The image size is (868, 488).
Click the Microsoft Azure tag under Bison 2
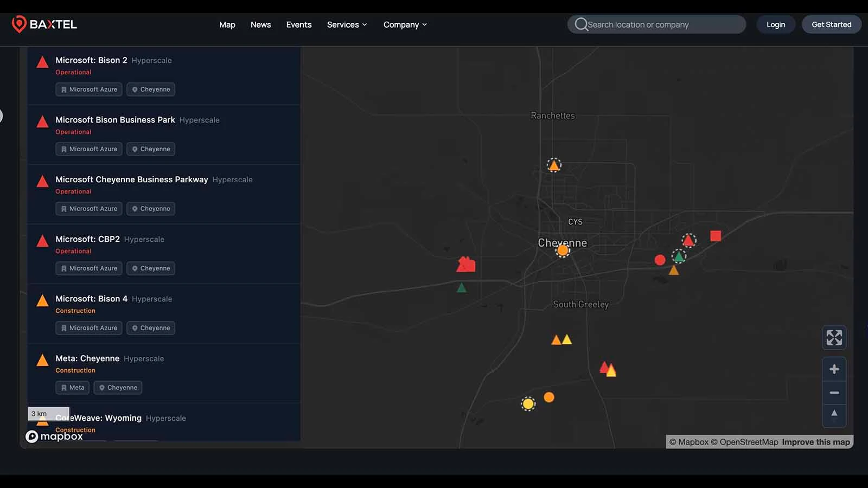click(x=88, y=89)
